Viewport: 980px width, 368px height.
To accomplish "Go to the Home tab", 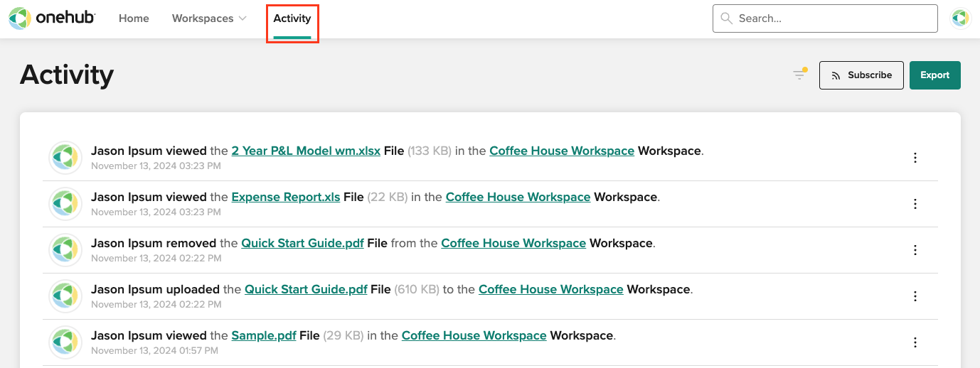I will [134, 18].
